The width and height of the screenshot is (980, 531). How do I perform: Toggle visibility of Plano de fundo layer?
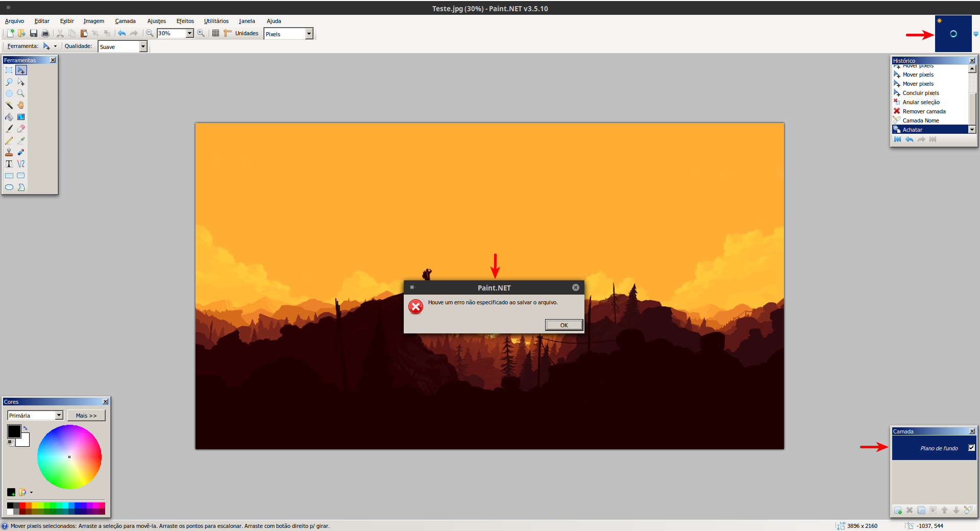[971, 448]
